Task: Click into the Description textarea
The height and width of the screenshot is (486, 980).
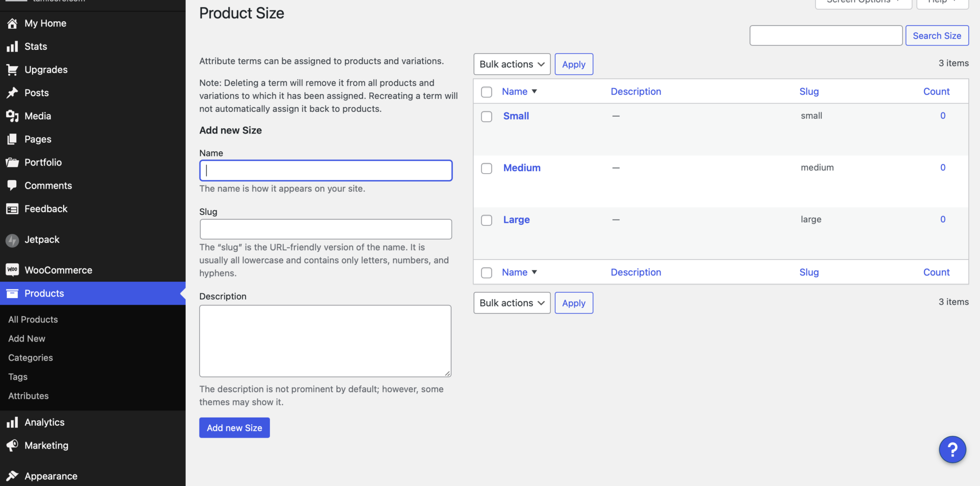Action: coord(325,341)
